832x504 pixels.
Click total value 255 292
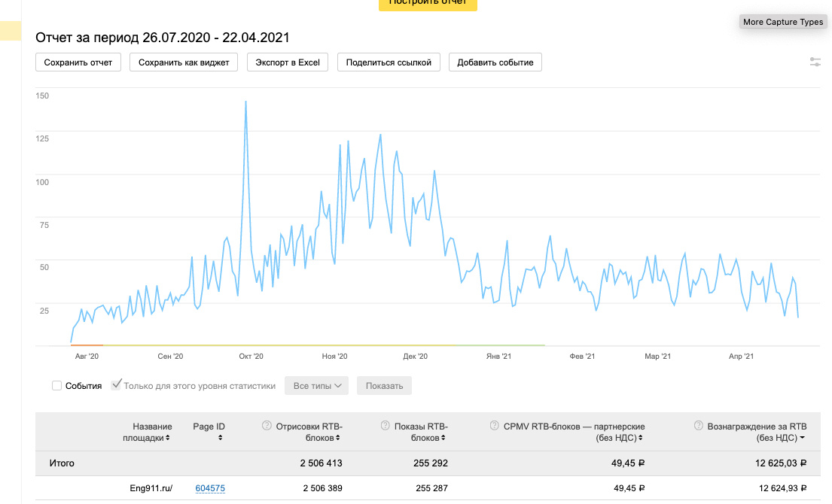[x=431, y=463]
